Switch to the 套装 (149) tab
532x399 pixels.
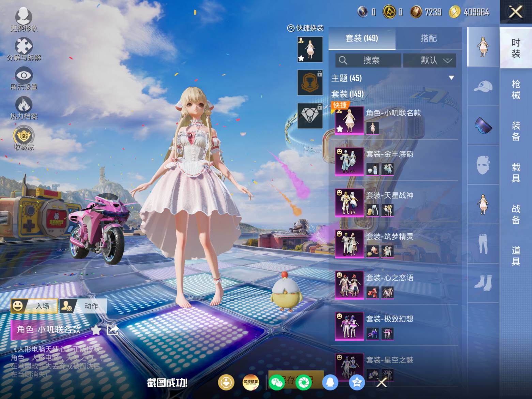(x=362, y=38)
